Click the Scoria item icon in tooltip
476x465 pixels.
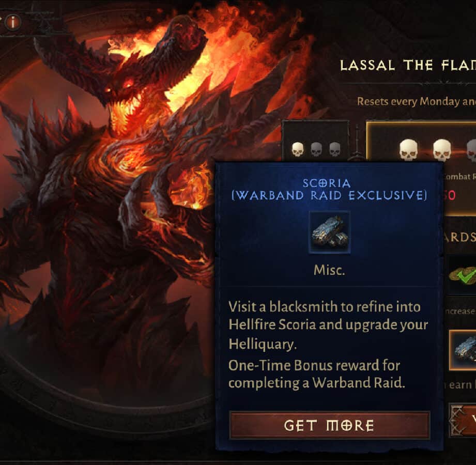pyautogui.click(x=329, y=233)
